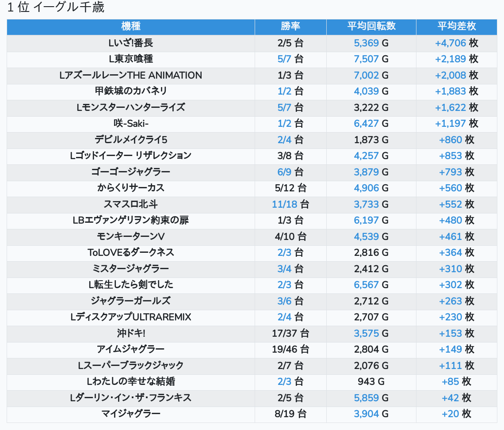
Task: Click the 7,002 G average spins value
Action: pos(371,75)
